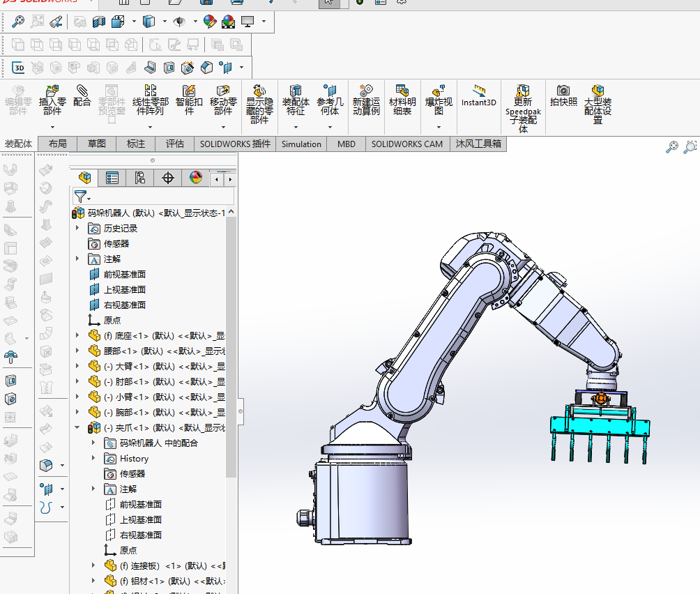Open the ConfigurationManager tab icon
Image resolution: width=700 pixels, height=594 pixels.
[x=140, y=178]
